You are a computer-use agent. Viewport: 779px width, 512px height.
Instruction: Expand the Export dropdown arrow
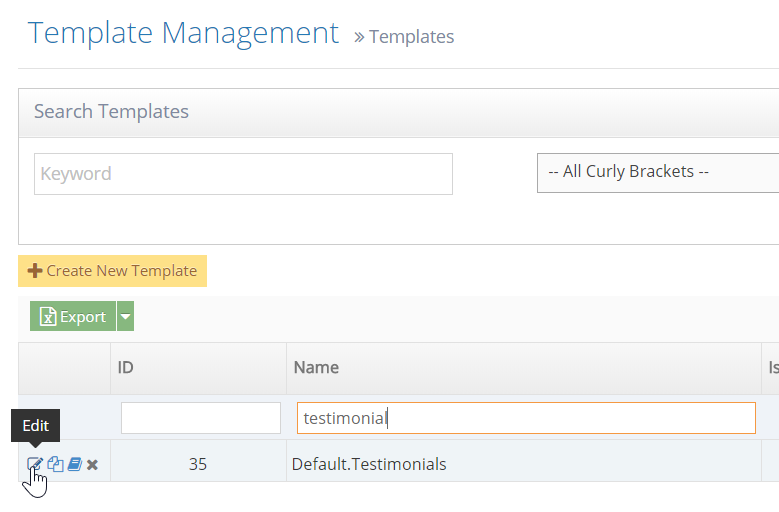tap(125, 317)
